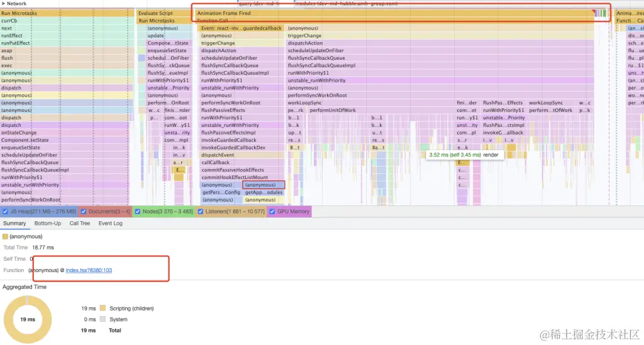Toggle the Documents counter checkbox
Screen dimensions: 644x345
(84, 212)
